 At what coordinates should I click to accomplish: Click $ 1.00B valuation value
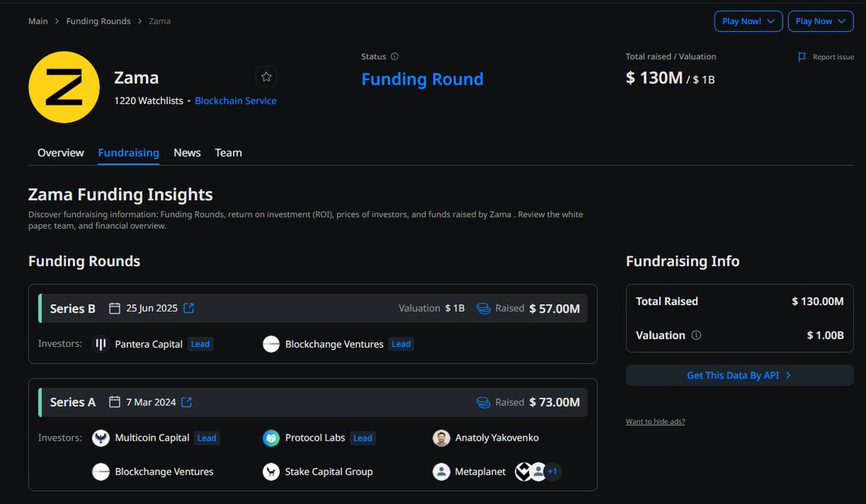point(825,335)
